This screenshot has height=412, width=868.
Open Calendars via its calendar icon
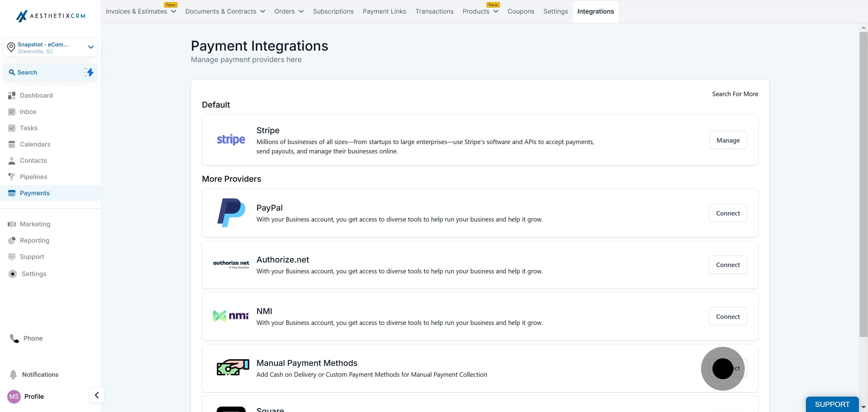click(x=11, y=144)
